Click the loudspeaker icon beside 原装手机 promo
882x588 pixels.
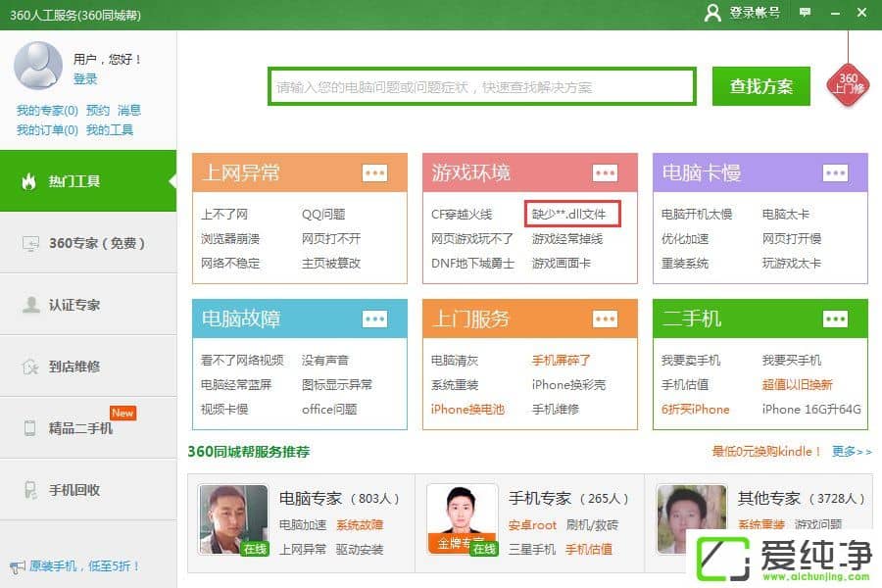click(x=17, y=566)
